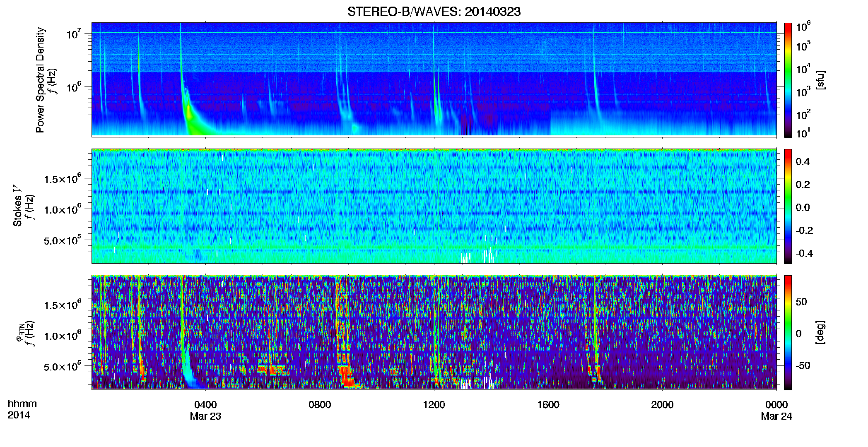Click the hhmm time format label
The width and height of the screenshot is (868, 447).
click(22, 404)
